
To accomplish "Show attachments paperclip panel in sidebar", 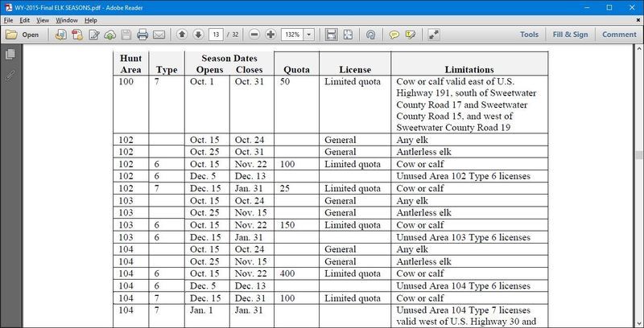I will pyautogui.click(x=10, y=76).
